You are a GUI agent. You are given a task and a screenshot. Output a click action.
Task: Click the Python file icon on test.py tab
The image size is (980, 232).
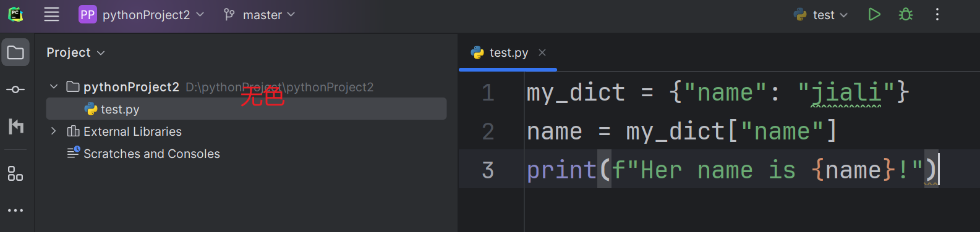pyautogui.click(x=477, y=52)
